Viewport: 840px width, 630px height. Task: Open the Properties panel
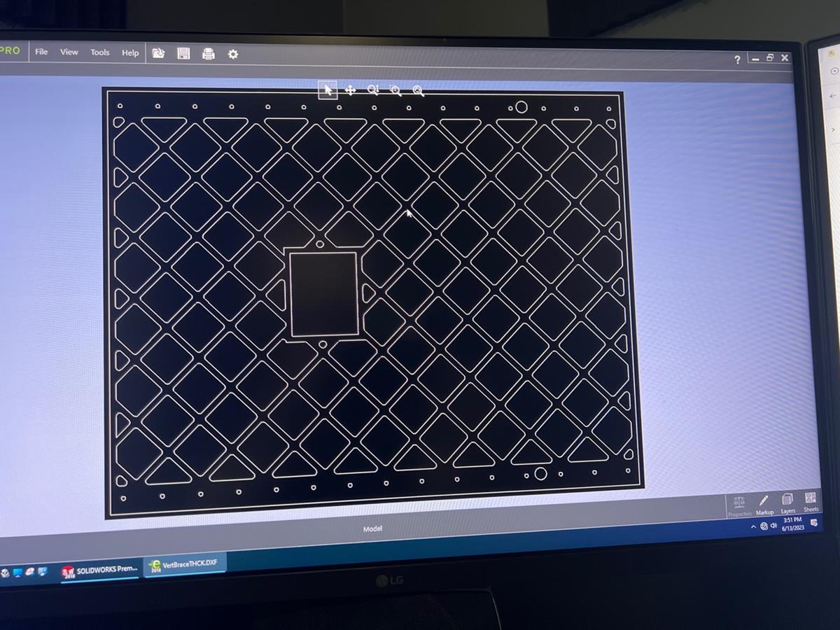pyautogui.click(x=739, y=505)
